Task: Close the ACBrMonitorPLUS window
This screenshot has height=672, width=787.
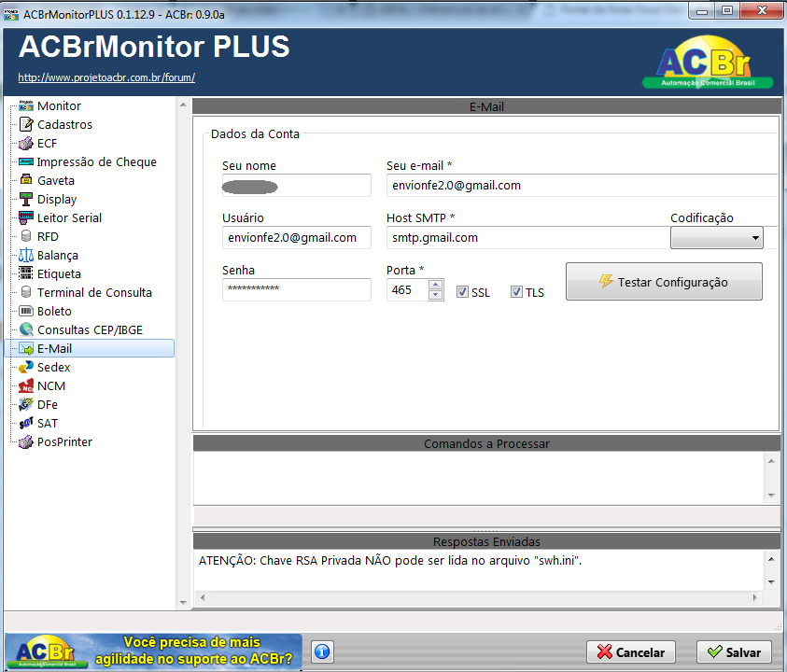Action: tap(762, 10)
